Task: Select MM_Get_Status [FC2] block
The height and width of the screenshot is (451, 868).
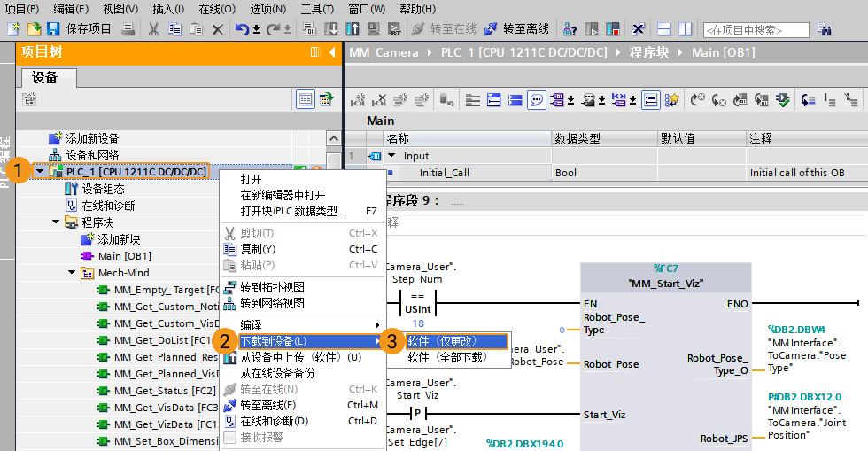Action: [165, 391]
